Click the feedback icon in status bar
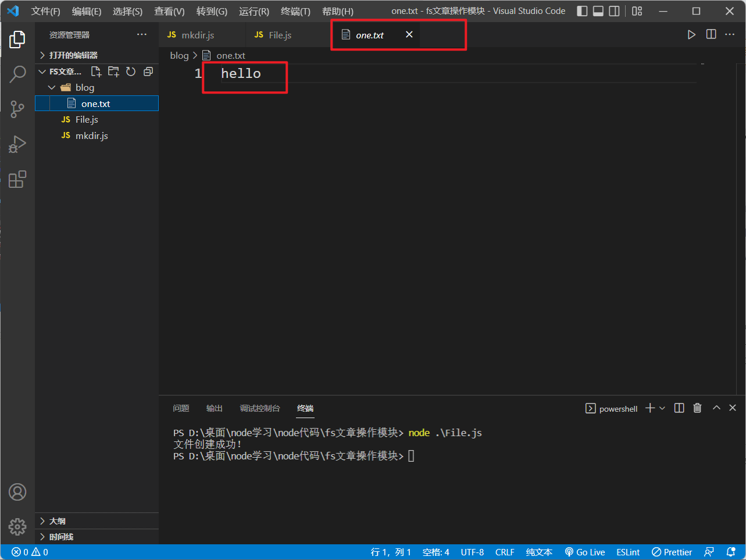The width and height of the screenshot is (746, 560). click(709, 552)
